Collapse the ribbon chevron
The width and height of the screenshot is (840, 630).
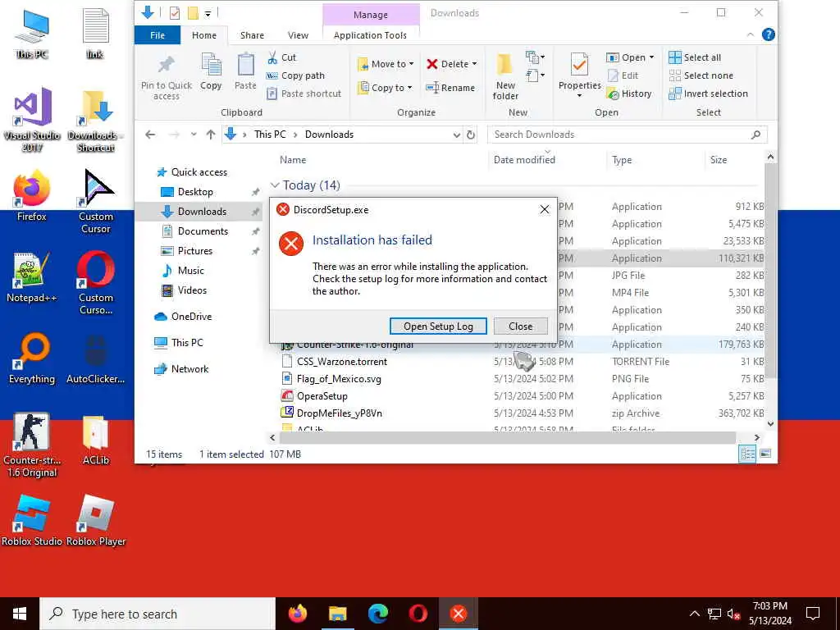[750, 34]
